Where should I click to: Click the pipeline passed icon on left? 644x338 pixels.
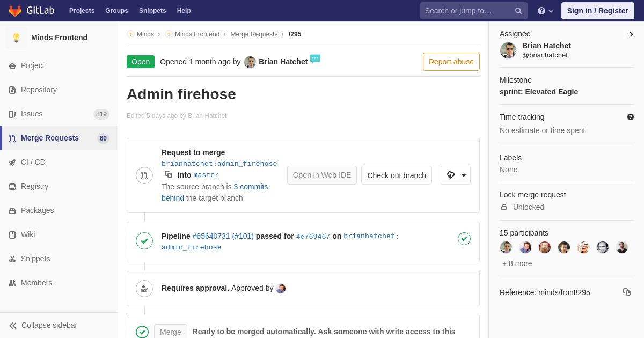tap(144, 241)
